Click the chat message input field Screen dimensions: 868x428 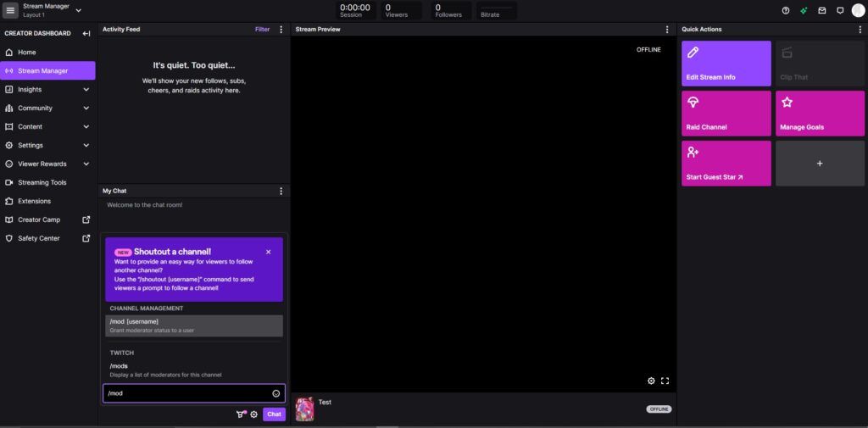[x=194, y=393]
